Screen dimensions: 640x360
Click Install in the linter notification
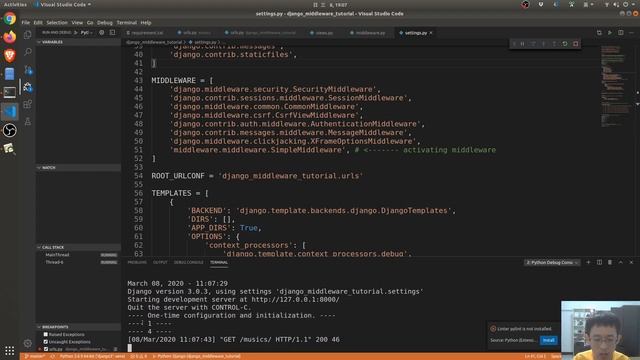coord(549,340)
